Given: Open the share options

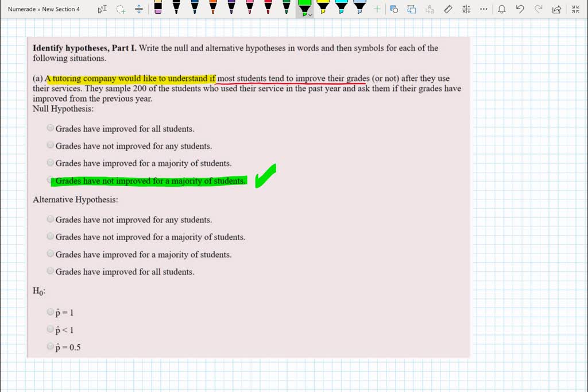Looking at the screenshot, I should (x=556, y=9).
